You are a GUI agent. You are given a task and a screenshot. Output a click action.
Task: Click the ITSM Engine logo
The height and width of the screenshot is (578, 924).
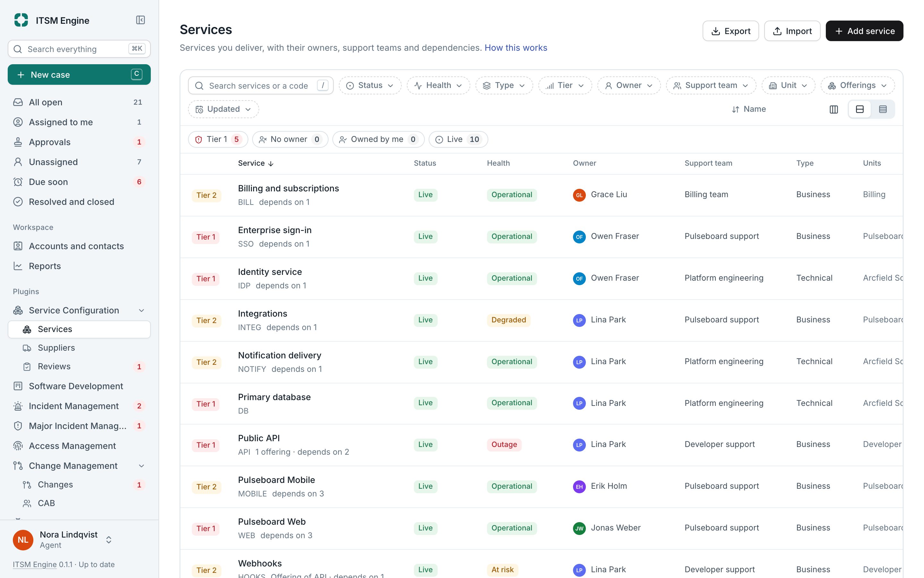click(x=21, y=20)
